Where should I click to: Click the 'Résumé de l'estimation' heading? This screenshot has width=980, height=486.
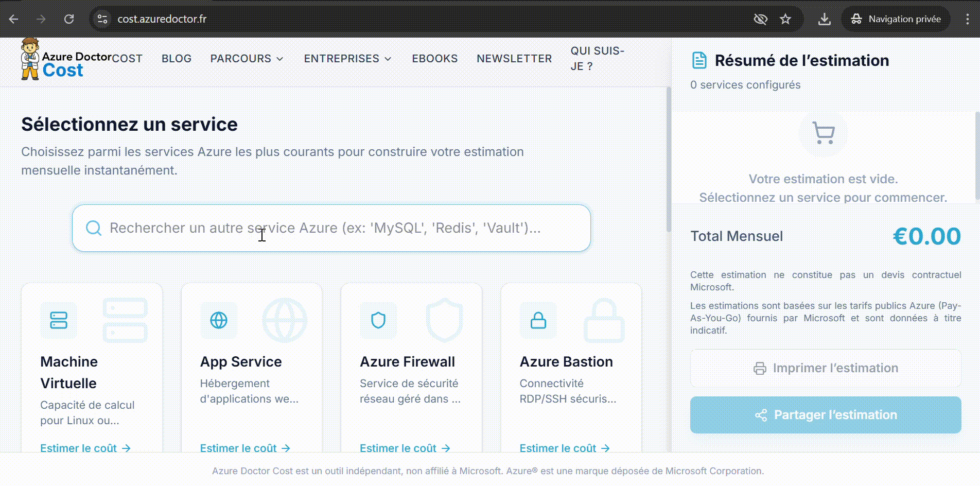(802, 60)
